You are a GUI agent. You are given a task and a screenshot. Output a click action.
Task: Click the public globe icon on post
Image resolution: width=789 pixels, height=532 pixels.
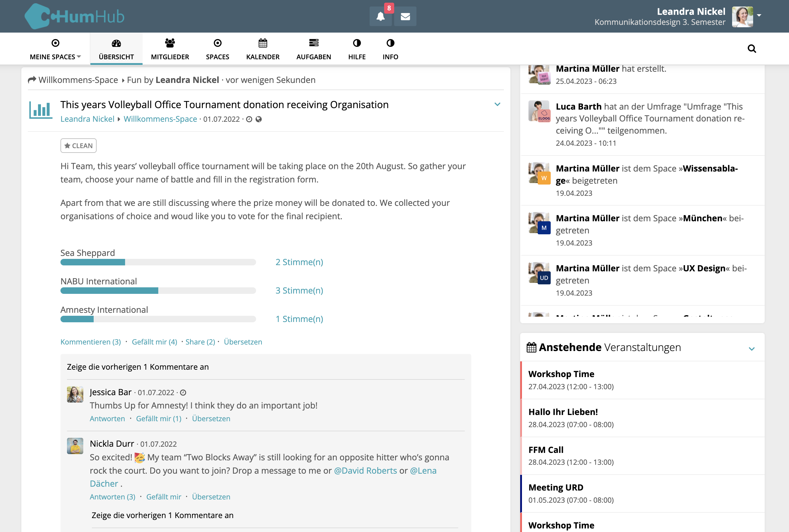click(x=259, y=119)
